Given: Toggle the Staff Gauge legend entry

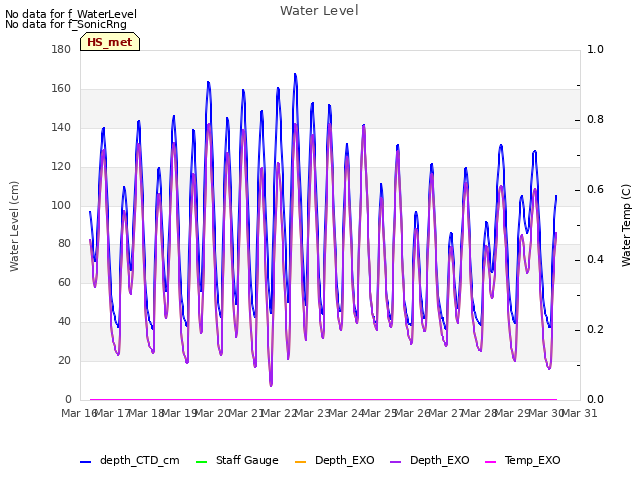Looking at the screenshot, I should [x=237, y=461].
